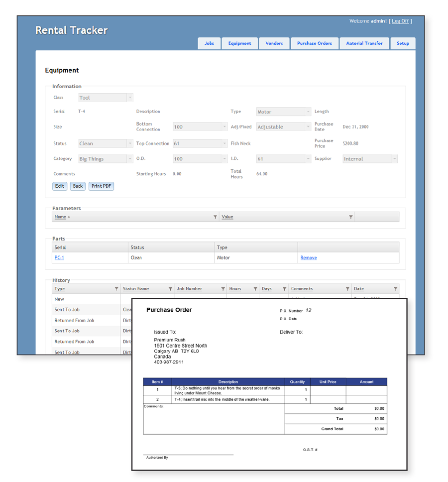The height and width of the screenshot is (482, 448).
Task: Sort History by the Date header
Action: click(x=359, y=289)
